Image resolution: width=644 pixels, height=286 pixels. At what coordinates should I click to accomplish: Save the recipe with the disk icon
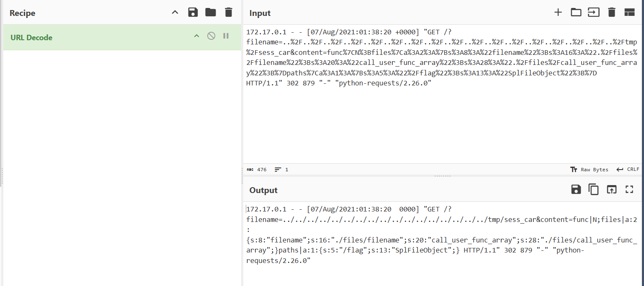point(193,13)
